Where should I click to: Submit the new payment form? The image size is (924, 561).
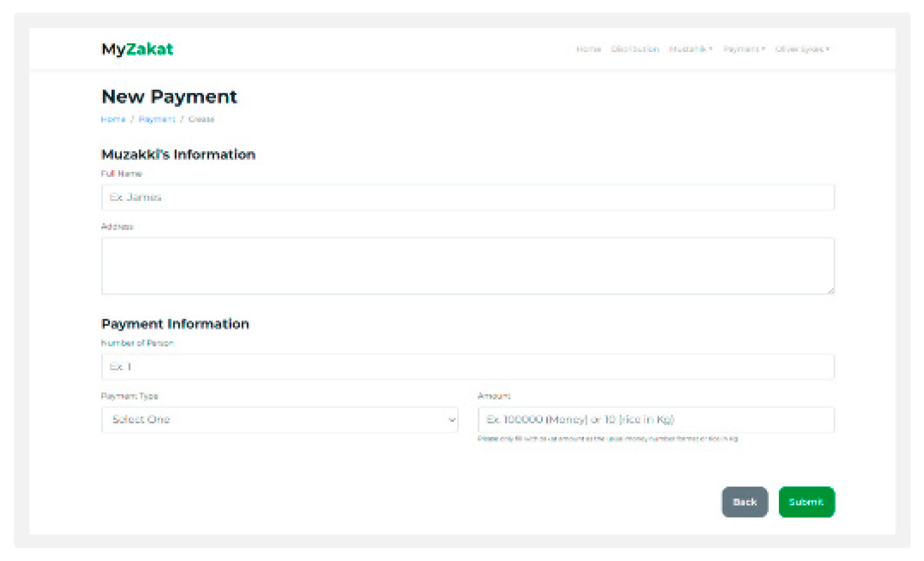[x=807, y=502]
